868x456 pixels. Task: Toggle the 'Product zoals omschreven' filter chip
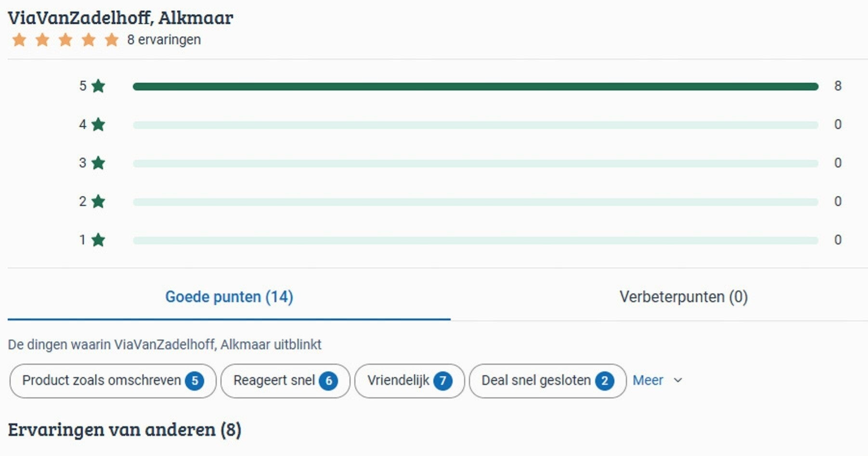(113, 381)
